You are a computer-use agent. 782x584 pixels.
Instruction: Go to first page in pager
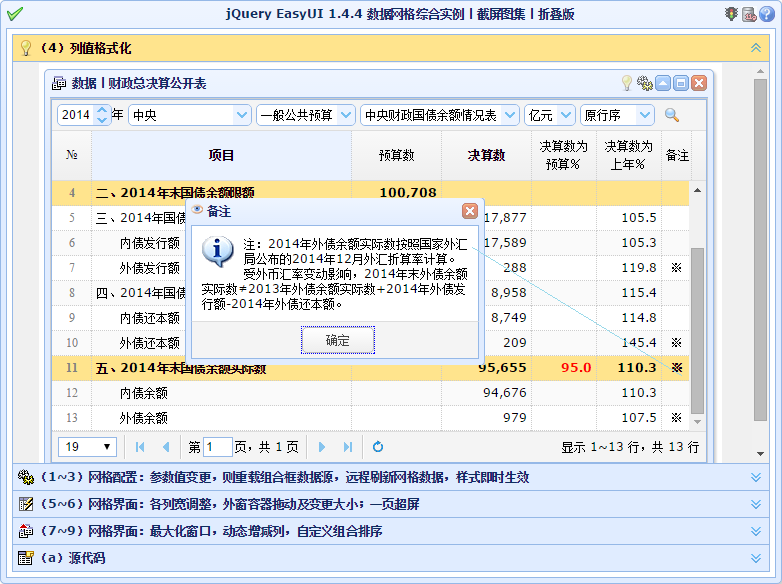click(140, 447)
